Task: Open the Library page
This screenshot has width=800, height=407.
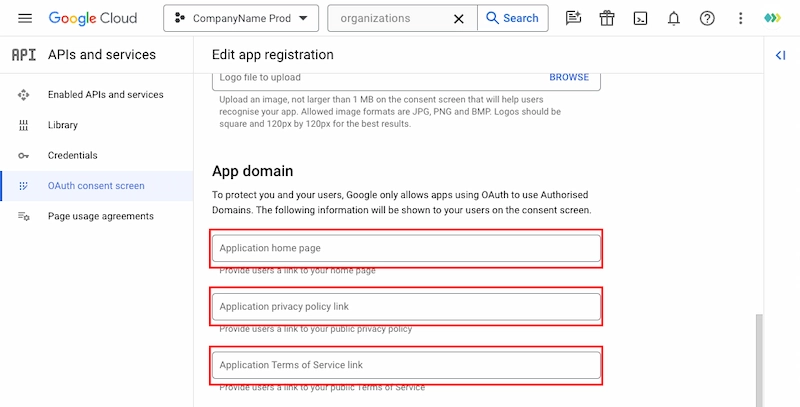Action: pos(62,125)
